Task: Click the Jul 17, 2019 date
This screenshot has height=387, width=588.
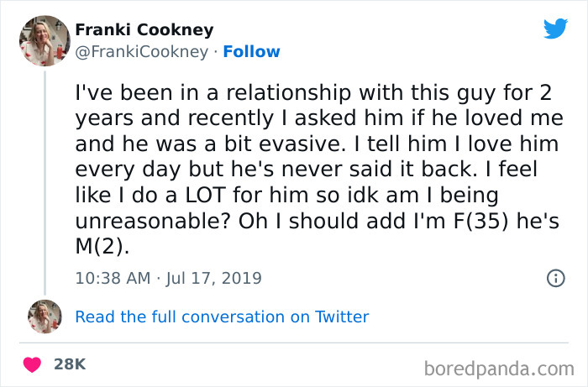Action: (217, 277)
